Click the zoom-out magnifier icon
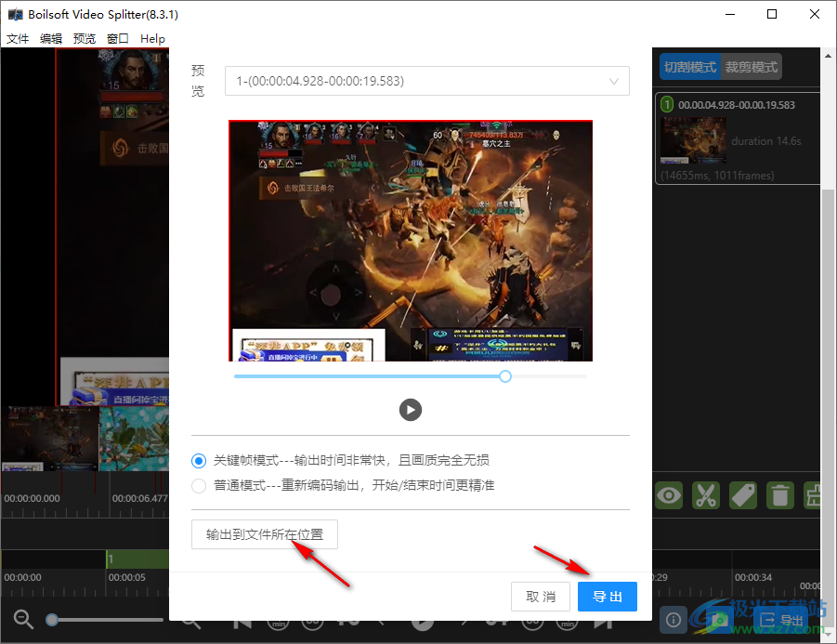The width and height of the screenshot is (837, 644). click(x=23, y=620)
